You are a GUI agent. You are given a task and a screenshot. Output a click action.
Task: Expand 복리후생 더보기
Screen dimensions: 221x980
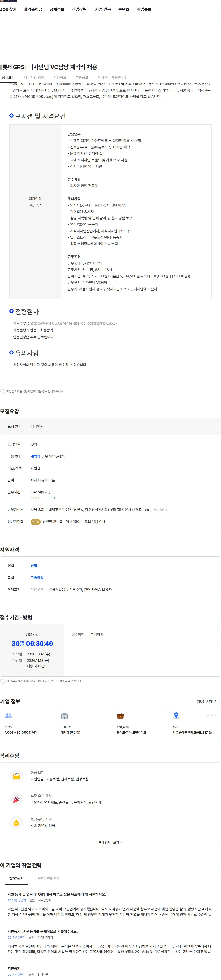110,842
